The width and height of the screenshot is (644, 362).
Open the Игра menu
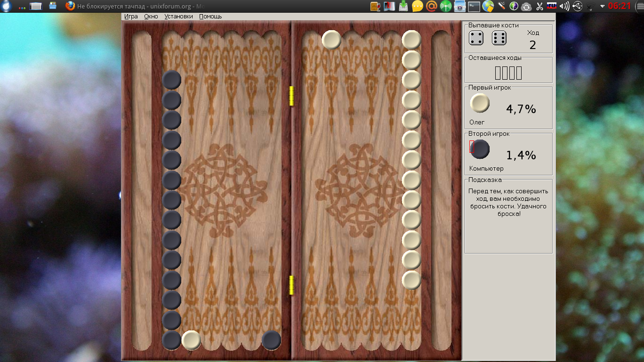coord(131,16)
